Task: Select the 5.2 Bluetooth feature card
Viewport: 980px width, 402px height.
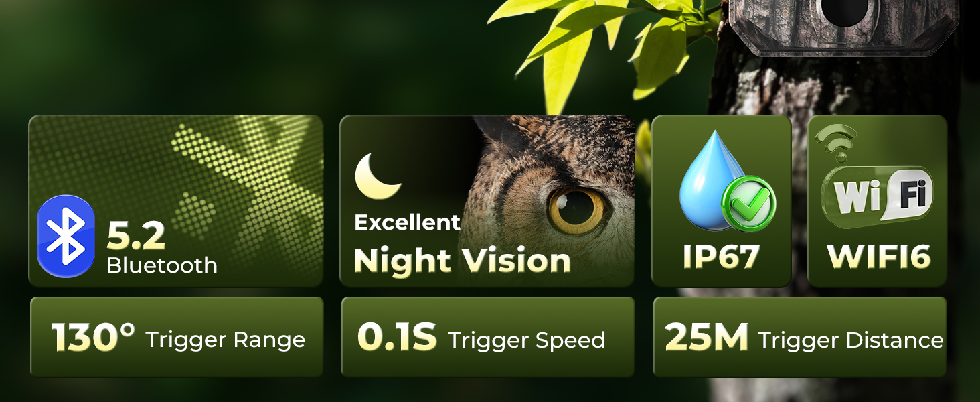Action: coord(176,200)
